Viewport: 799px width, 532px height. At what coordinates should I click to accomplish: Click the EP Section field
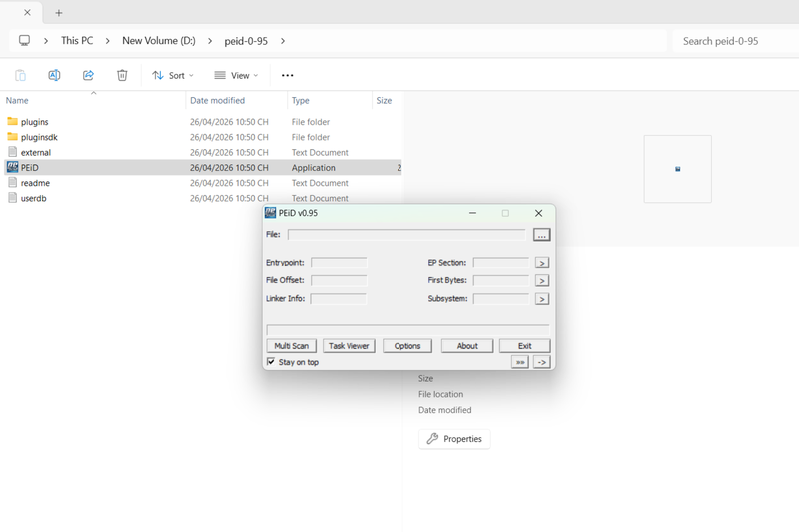coord(501,263)
